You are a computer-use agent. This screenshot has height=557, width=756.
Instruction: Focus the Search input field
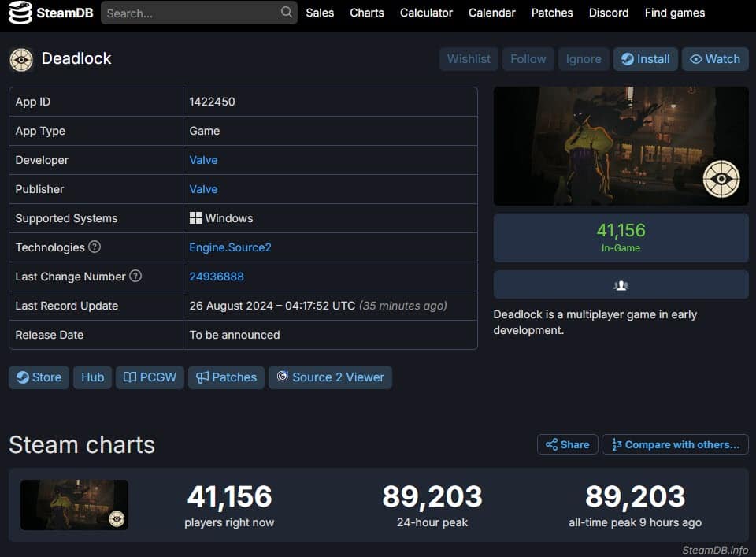(198, 13)
